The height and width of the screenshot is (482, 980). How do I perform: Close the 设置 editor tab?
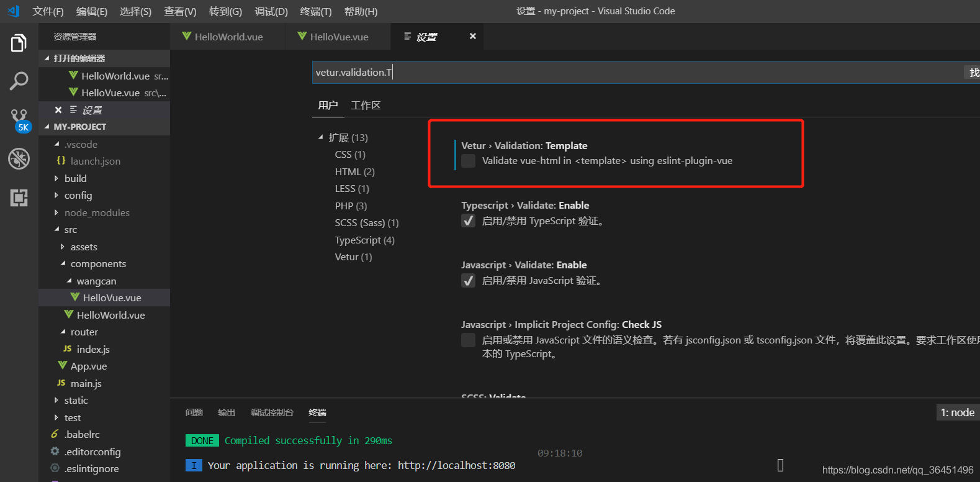click(x=473, y=37)
